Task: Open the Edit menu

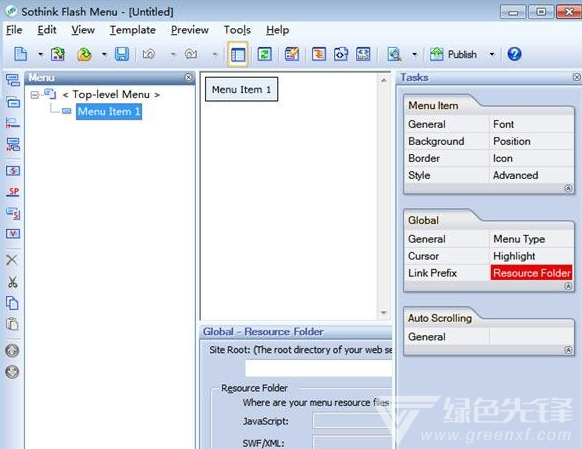Action: tap(47, 30)
